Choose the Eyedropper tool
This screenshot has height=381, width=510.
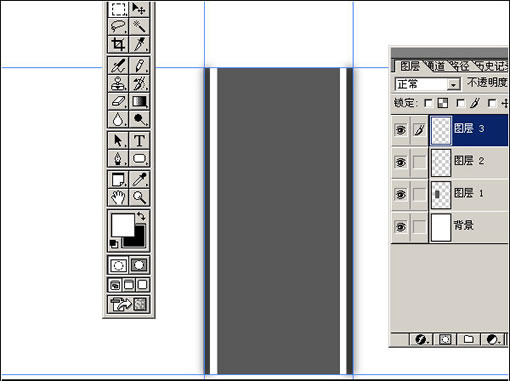[139, 180]
